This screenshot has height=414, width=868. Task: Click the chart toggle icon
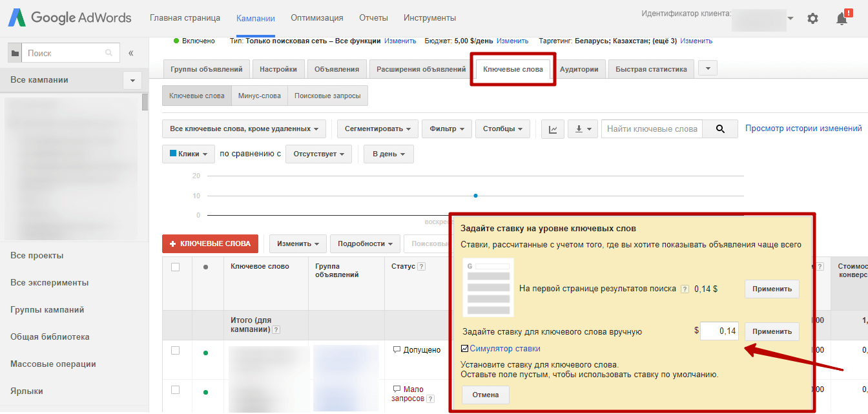click(553, 129)
